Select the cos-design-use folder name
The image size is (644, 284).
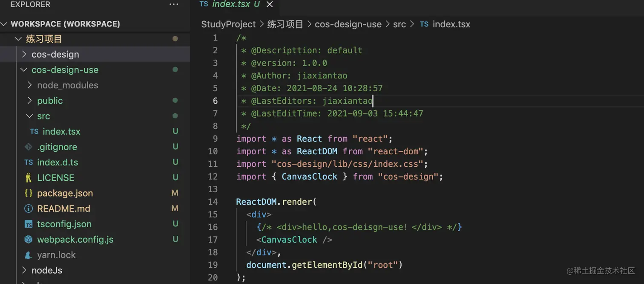coord(65,70)
